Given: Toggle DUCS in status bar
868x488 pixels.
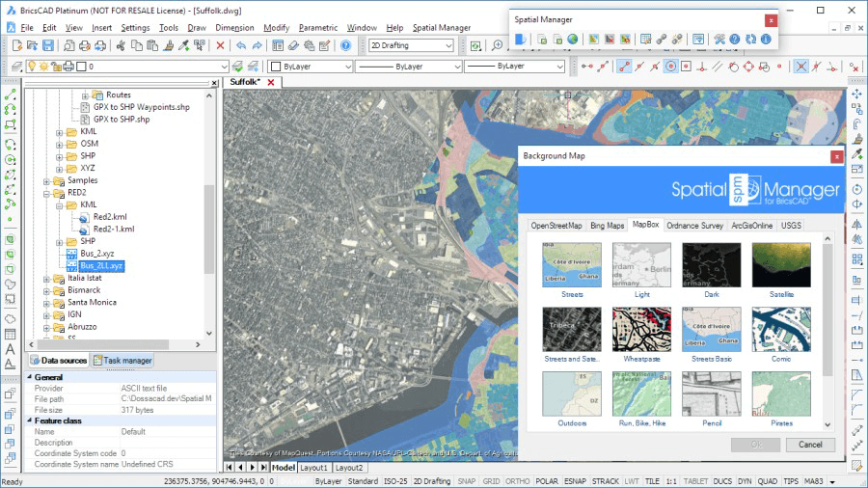Looking at the screenshot, I should [x=722, y=481].
